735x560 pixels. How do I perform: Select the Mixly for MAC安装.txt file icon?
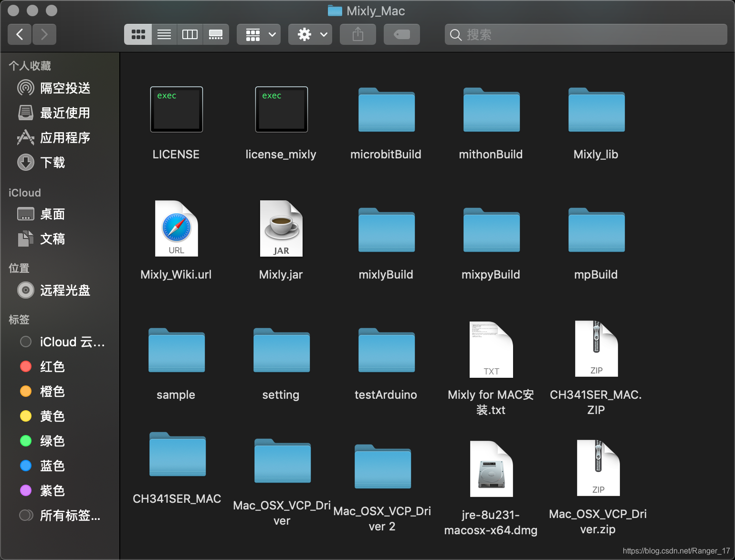pyautogui.click(x=492, y=349)
